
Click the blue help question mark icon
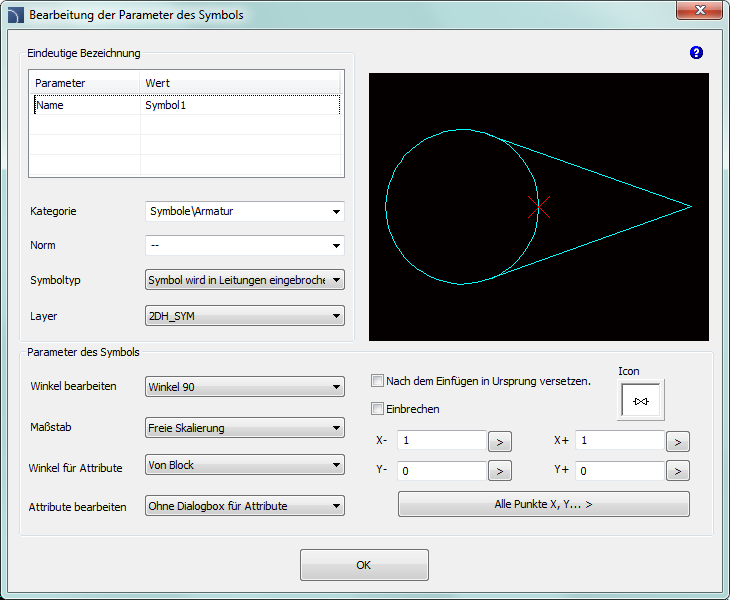click(696, 53)
